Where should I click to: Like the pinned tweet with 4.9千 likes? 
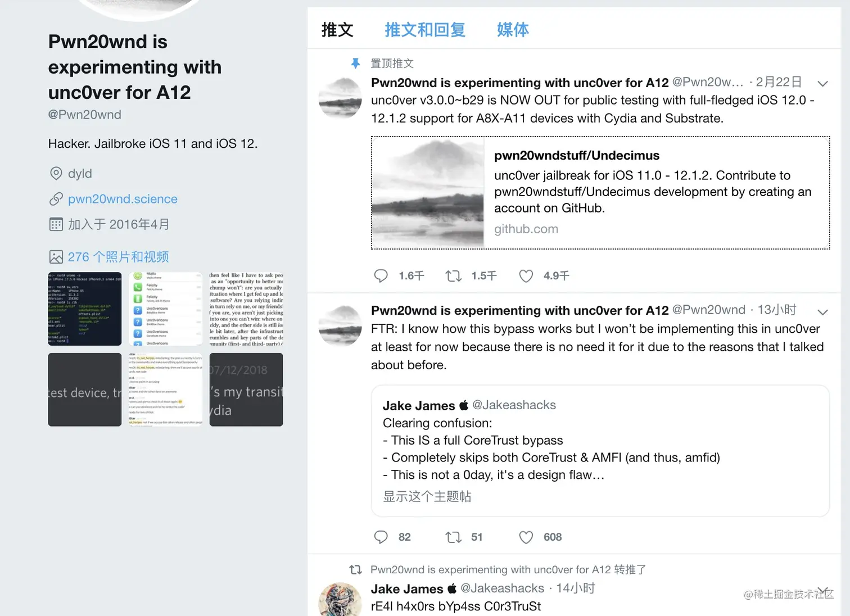click(526, 276)
